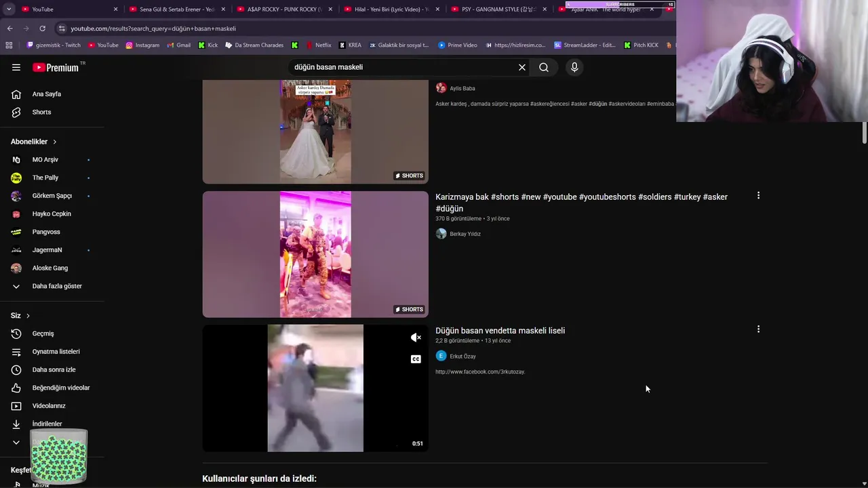Viewport: 868px width, 488px height.
Task: Click the browser address bar URL
Action: point(153,28)
